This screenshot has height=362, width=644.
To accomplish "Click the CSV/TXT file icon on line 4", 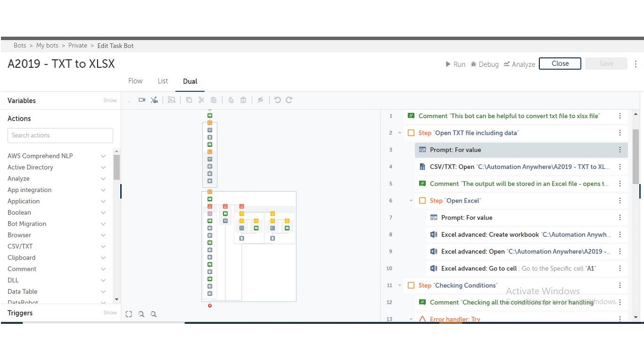I will [422, 167].
